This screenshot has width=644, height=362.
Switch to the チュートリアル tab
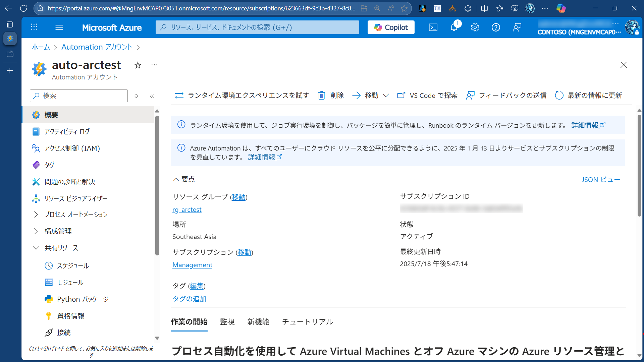pos(307,322)
